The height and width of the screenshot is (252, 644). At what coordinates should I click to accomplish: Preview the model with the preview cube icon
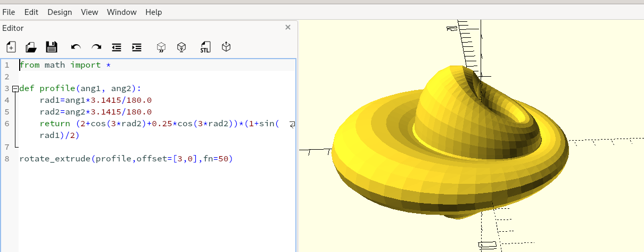(x=161, y=47)
